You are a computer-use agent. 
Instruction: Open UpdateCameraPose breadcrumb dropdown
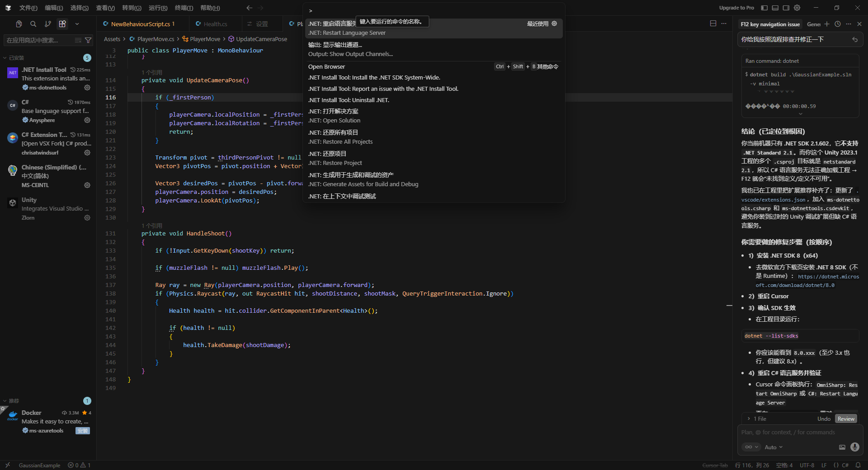[x=258, y=39]
